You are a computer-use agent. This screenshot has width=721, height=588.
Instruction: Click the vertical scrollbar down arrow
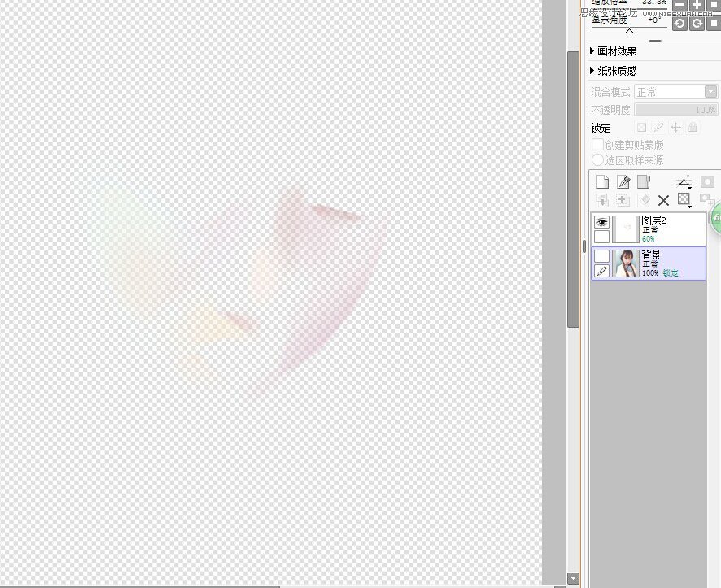pos(573,579)
